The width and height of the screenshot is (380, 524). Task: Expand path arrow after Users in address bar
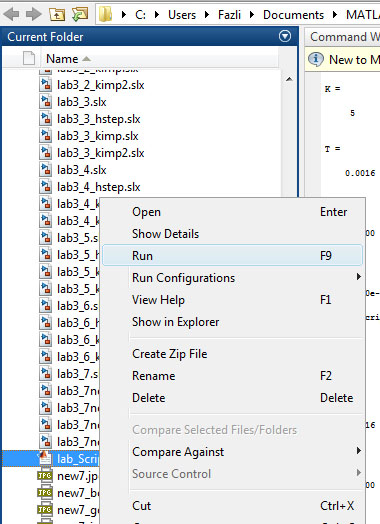pos(207,15)
